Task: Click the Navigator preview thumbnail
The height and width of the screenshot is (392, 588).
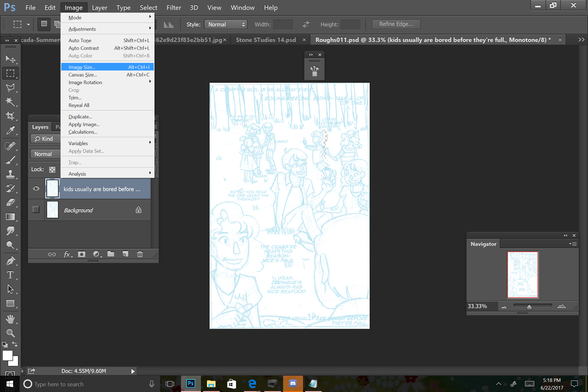Action: pos(523,274)
